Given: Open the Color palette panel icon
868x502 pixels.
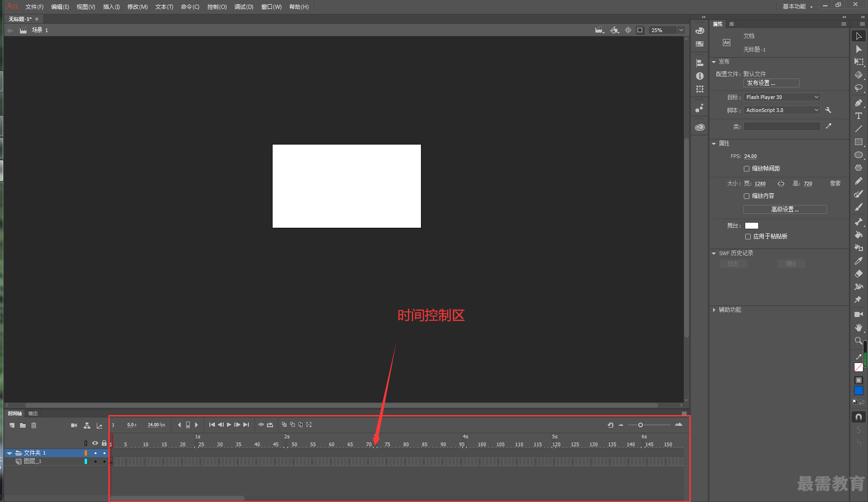Looking at the screenshot, I should 700,31.
